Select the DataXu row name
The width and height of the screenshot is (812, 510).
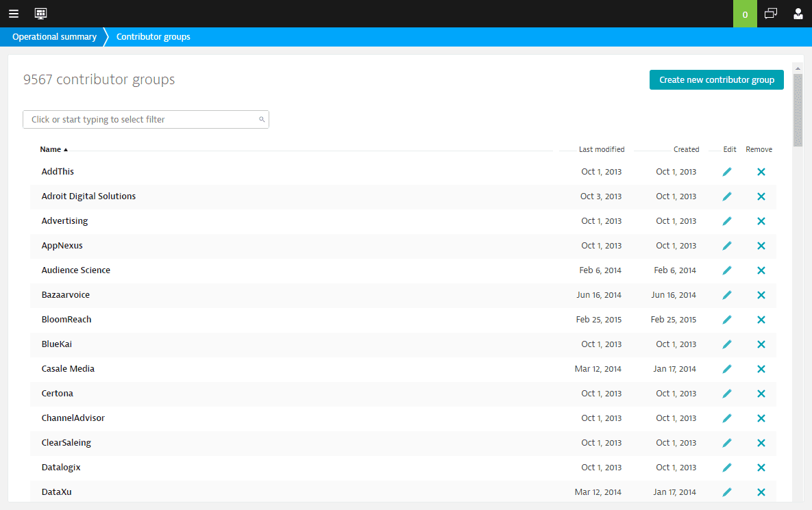pyautogui.click(x=56, y=492)
